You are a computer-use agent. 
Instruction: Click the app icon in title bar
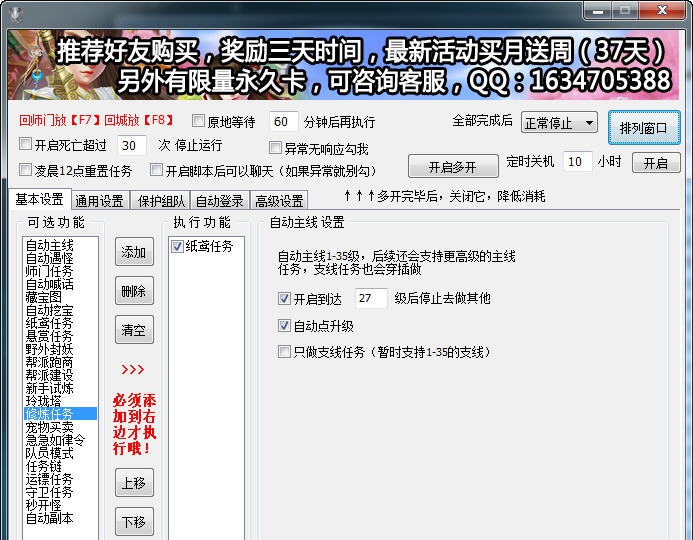tap(16, 14)
